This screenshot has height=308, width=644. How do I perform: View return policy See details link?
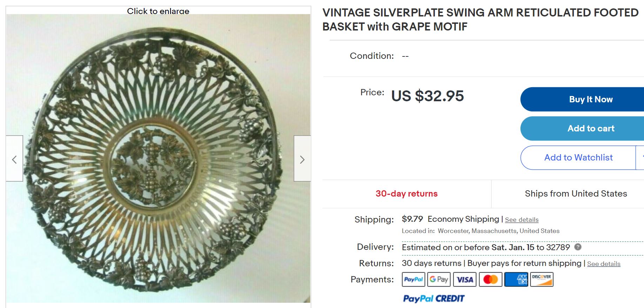click(x=604, y=263)
